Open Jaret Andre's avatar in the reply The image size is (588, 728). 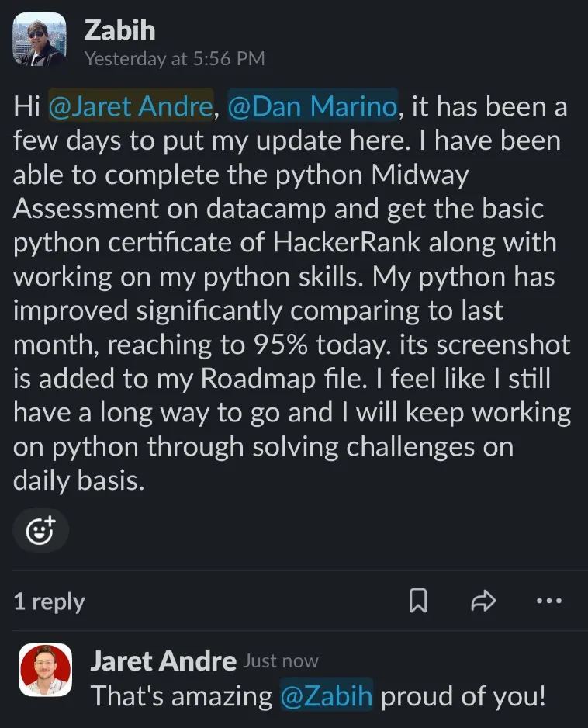point(46,670)
